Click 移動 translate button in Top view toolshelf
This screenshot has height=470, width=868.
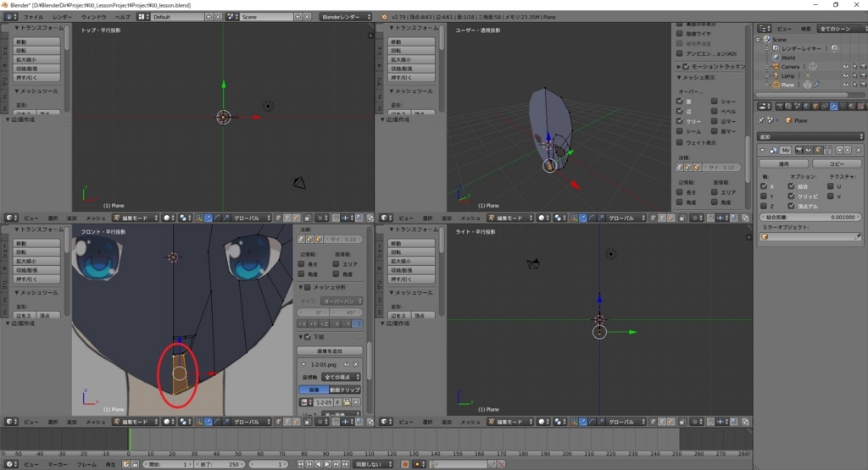(36, 41)
